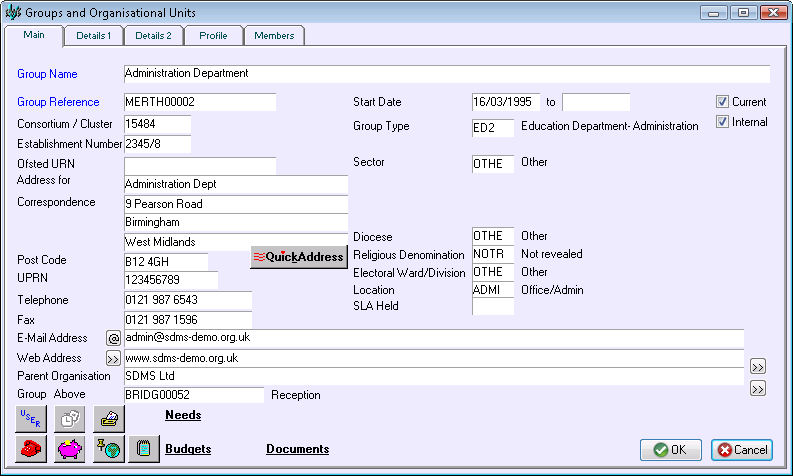Click the pink piggy bank icon

click(70, 449)
